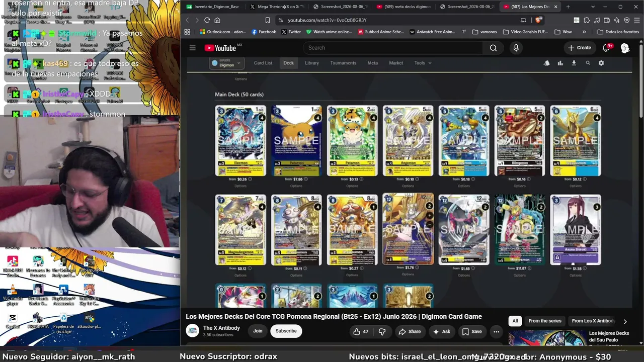This screenshot has height=362, width=644.
Task: Open the Todos los favoritos bookmarks folder
Action: pyautogui.click(x=618, y=32)
